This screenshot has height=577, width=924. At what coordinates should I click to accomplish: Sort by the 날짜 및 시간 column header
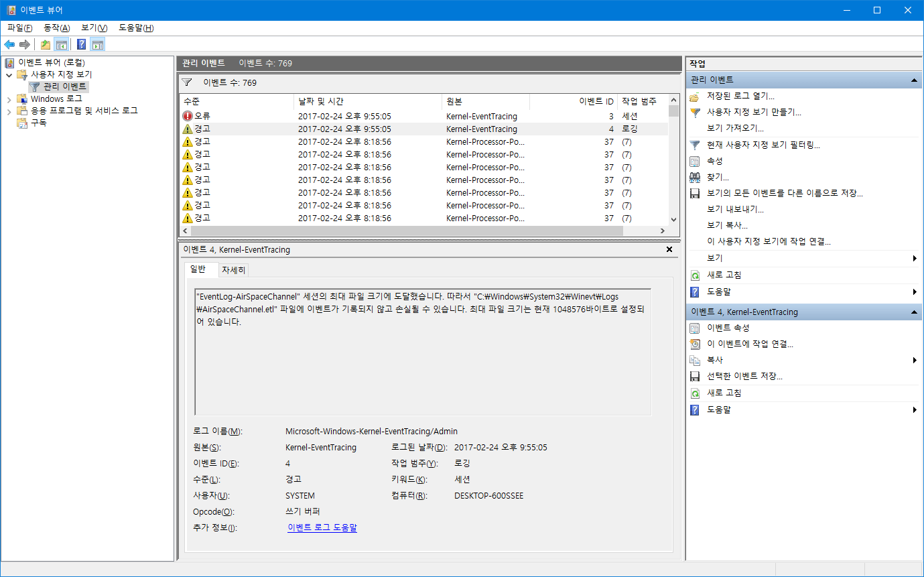368,102
